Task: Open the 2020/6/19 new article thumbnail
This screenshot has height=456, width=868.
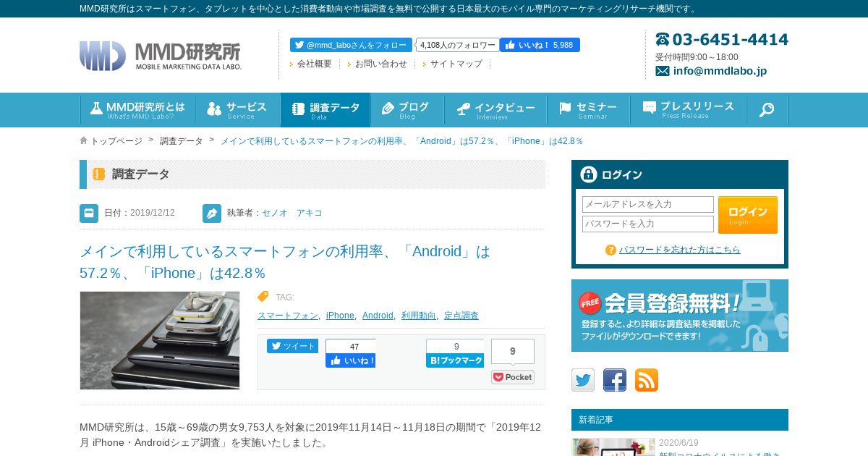Action: tap(613, 447)
